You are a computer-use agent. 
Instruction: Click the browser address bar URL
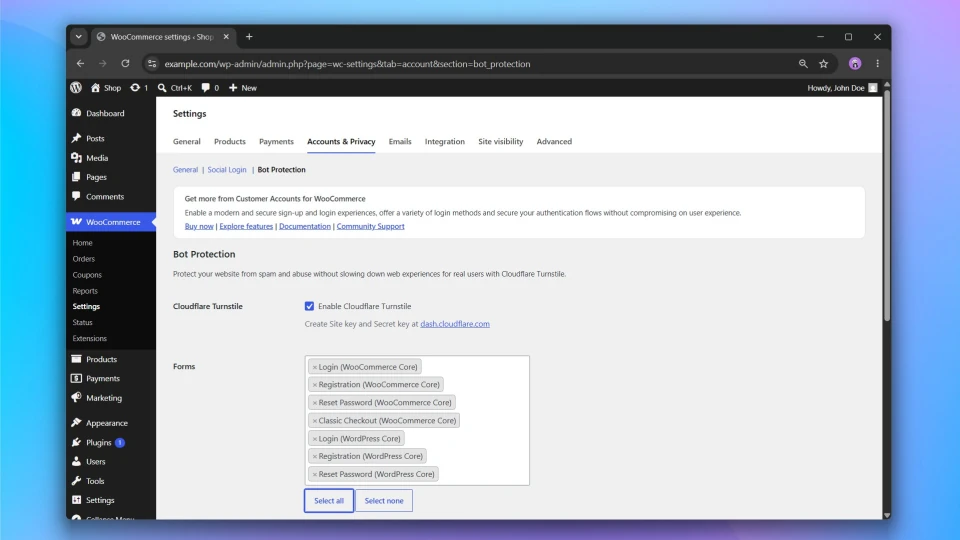point(347,64)
